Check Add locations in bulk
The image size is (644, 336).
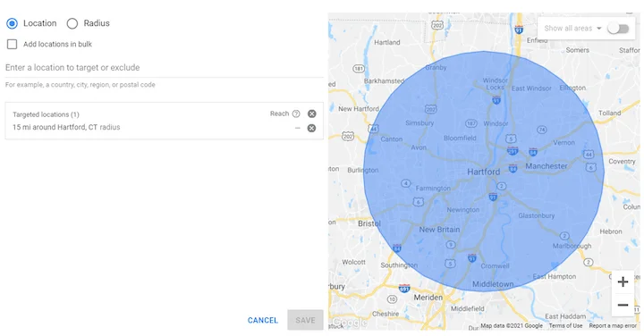[12, 44]
